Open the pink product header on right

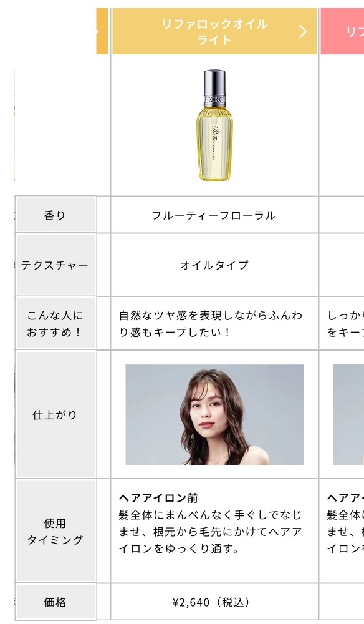[x=342, y=31]
